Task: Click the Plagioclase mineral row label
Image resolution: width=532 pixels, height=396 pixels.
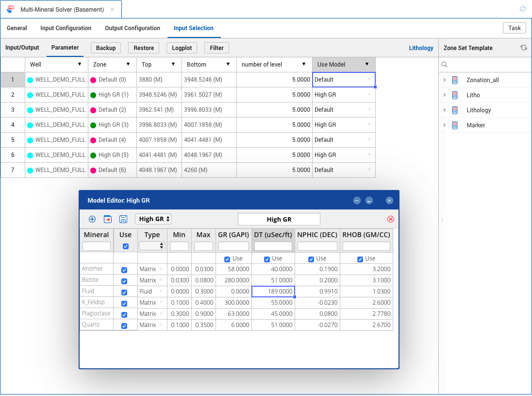Action: click(x=97, y=313)
